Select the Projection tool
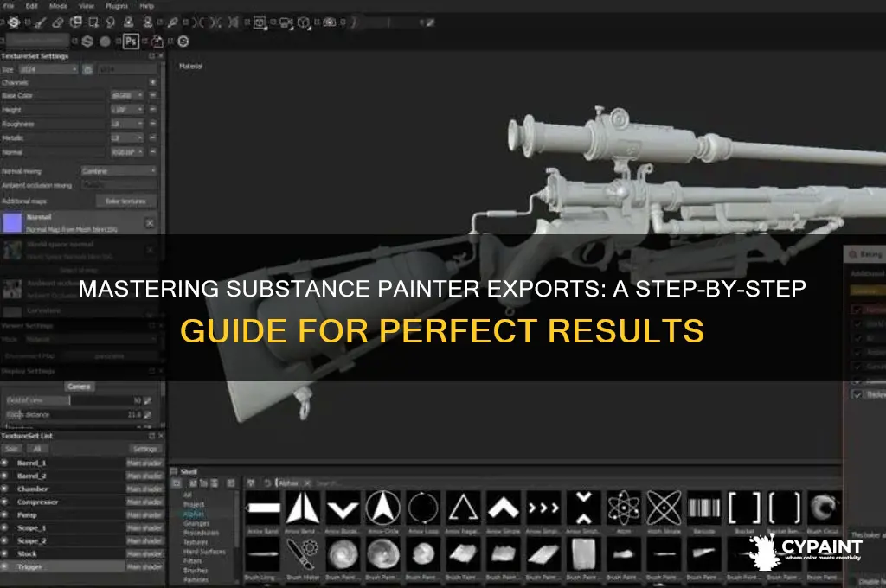886x588 pixels. [x=76, y=22]
